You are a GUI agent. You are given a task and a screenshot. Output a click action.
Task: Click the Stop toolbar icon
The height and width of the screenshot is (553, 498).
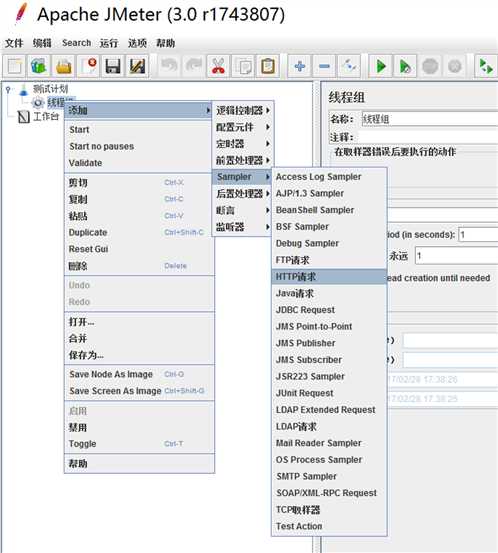430,66
